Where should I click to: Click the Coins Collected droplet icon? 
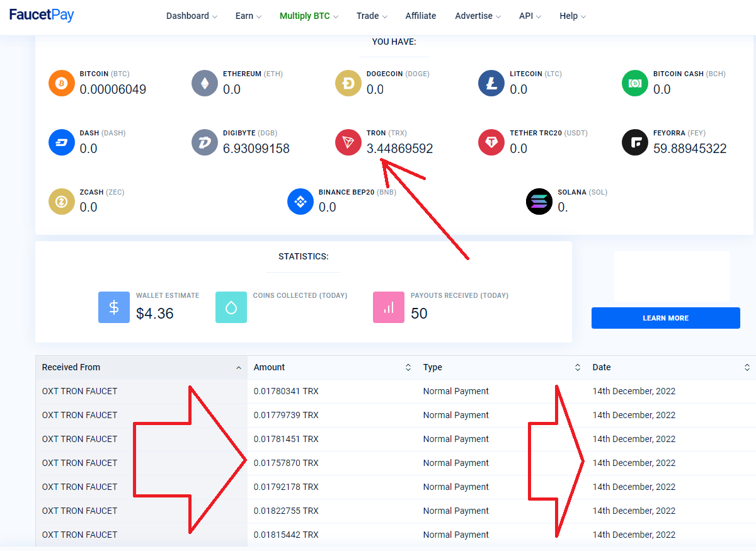coord(231,307)
